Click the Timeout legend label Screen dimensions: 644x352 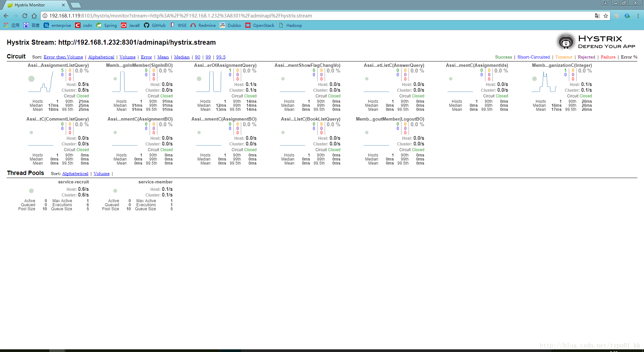pos(564,57)
